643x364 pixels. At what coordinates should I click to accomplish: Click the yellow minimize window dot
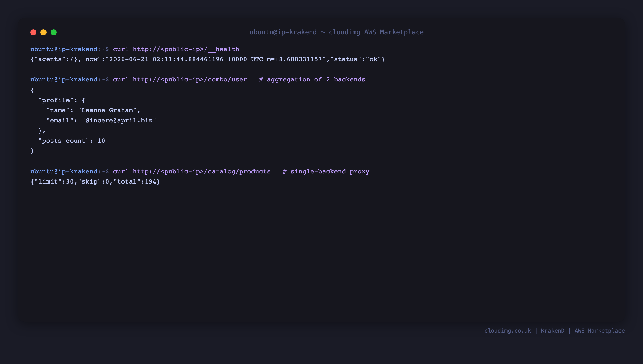[43, 32]
